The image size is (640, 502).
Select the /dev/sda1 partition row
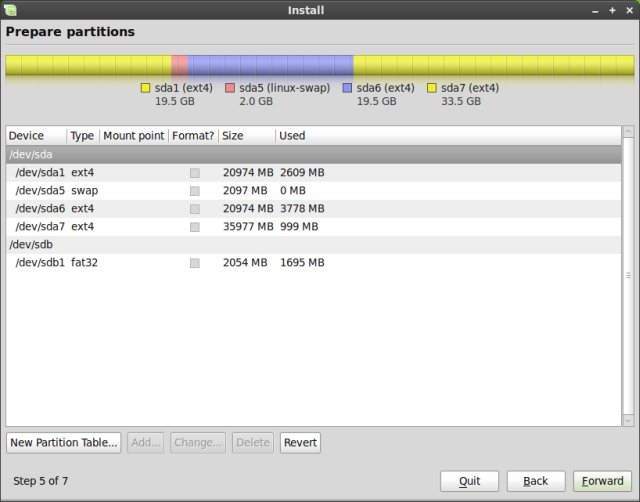tap(313, 173)
